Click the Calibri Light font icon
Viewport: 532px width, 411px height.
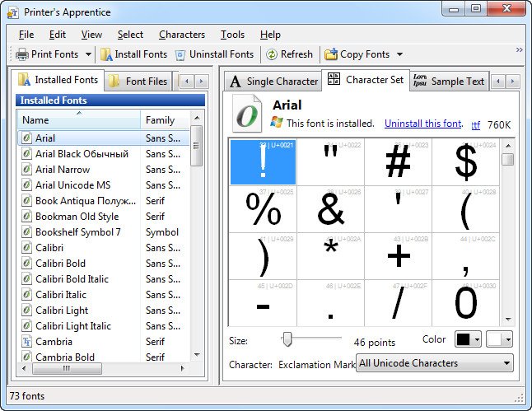click(26, 310)
